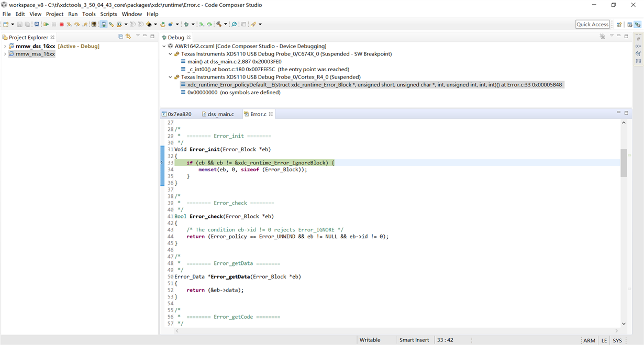
Task: Collapse the Cortex_R4_0 debug probe node
Action: pyautogui.click(x=170, y=77)
